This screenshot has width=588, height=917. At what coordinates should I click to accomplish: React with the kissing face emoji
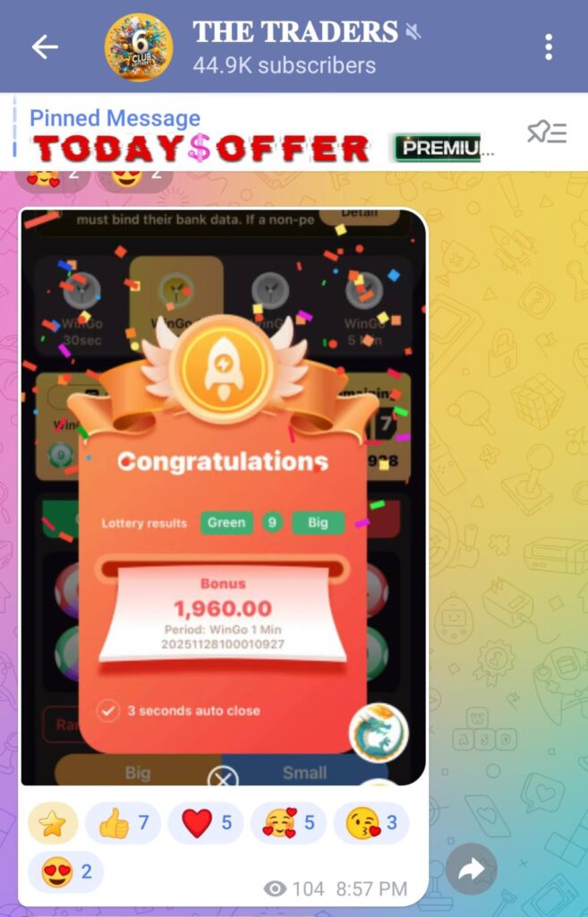(371, 823)
